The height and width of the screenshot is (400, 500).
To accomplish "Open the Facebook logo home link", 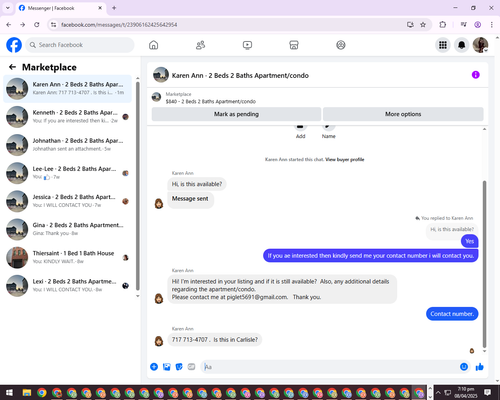I will coord(14,45).
